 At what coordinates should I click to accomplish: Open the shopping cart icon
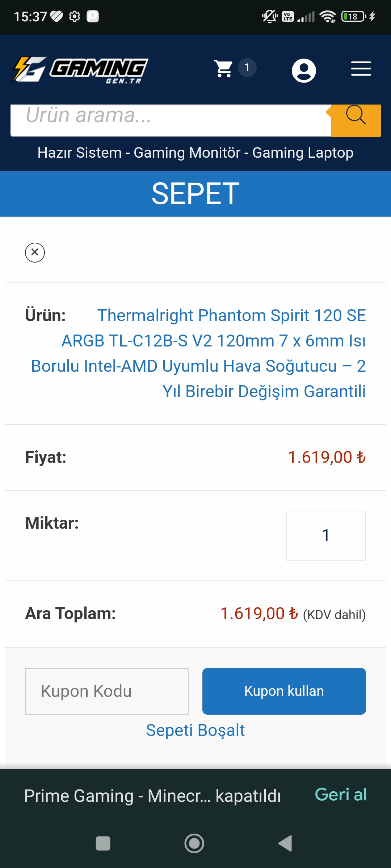(x=223, y=68)
